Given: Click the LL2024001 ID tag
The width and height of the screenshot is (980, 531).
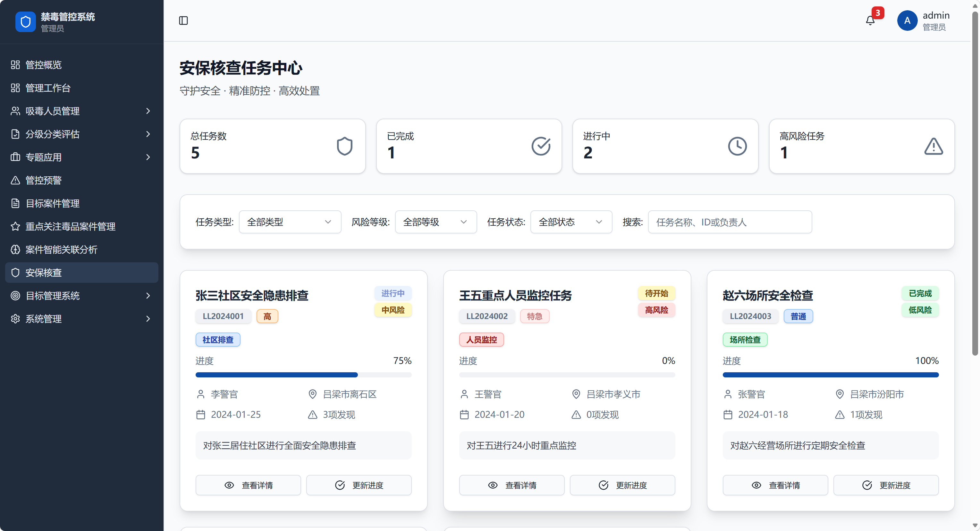Looking at the screenshot, I should point(223,316).
